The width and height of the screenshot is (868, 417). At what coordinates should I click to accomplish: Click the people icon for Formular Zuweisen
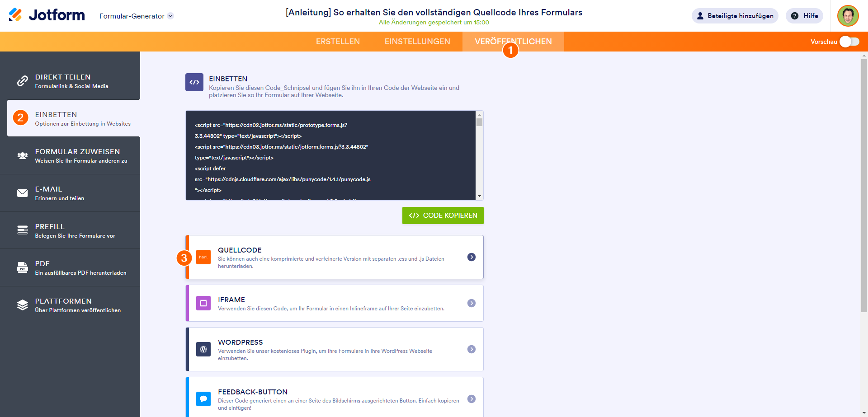click(x=22, y=155)
